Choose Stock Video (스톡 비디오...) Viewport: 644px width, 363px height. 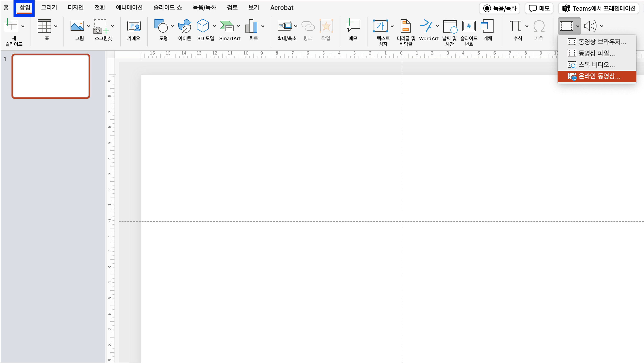[597, 65]
